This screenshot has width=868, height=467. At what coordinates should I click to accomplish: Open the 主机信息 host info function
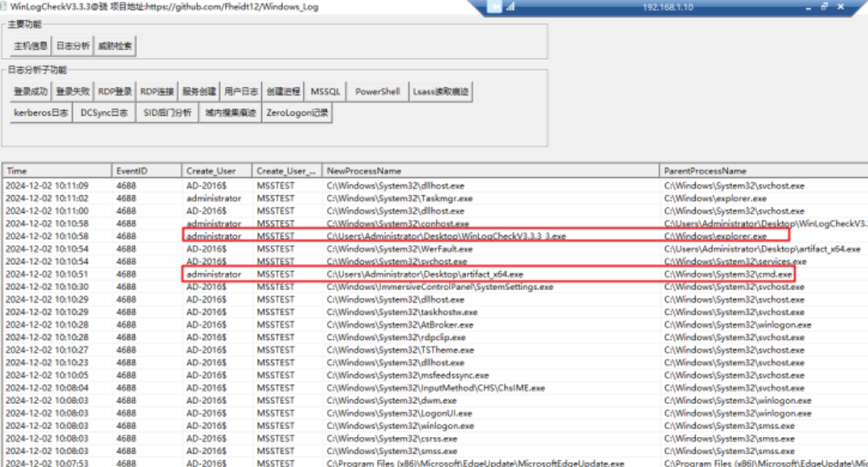(31, 46)
